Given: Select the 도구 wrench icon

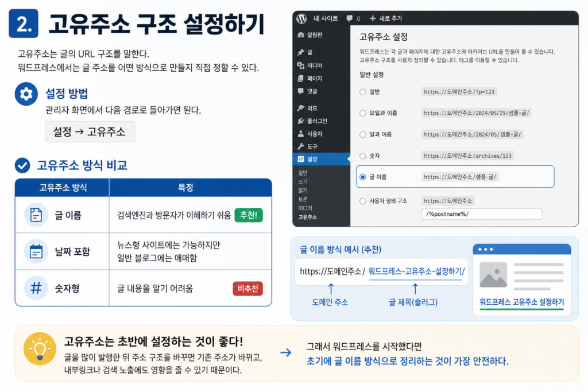Looking at the screenshot, I should [x=300, y=146].
